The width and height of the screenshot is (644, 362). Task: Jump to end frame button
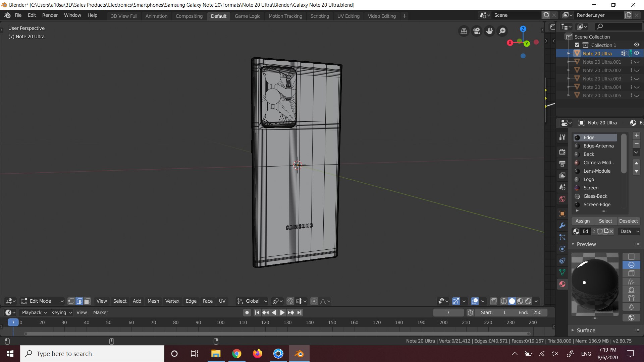(300, 312)
